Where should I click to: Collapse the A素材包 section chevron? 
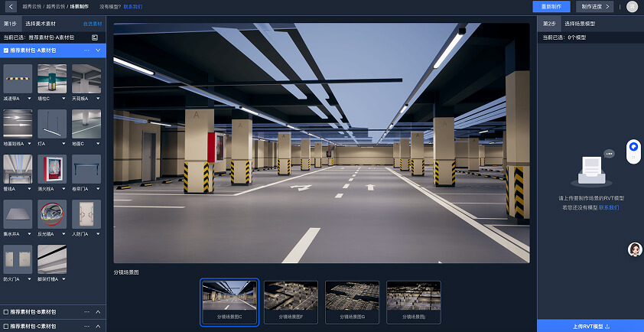[x=98, y=50]
